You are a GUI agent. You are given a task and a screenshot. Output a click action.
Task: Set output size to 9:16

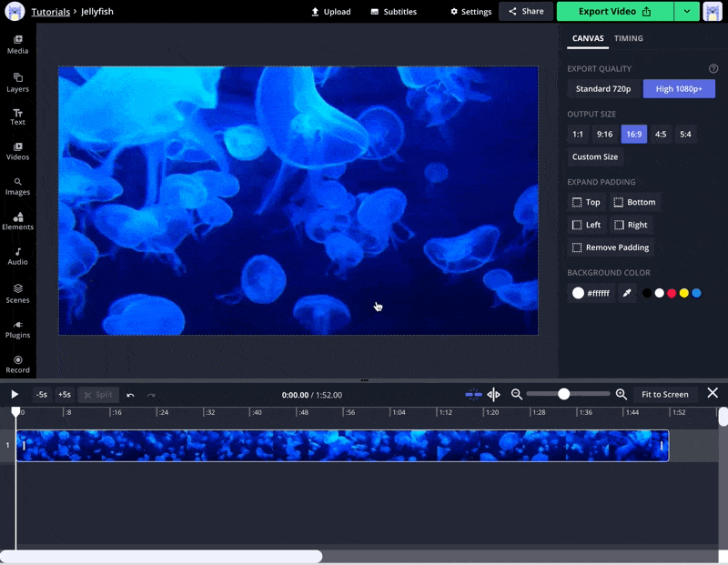tap(604, 135)
